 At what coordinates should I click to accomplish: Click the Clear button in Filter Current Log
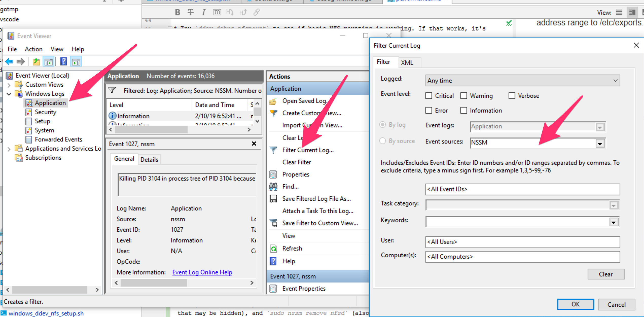(x=606, y=274)
